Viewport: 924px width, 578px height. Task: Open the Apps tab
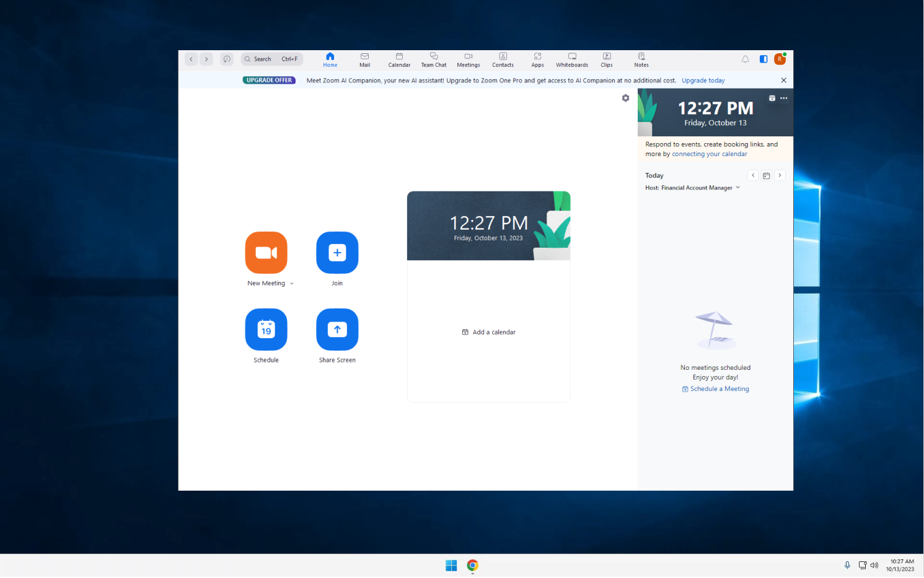point(537,59)
